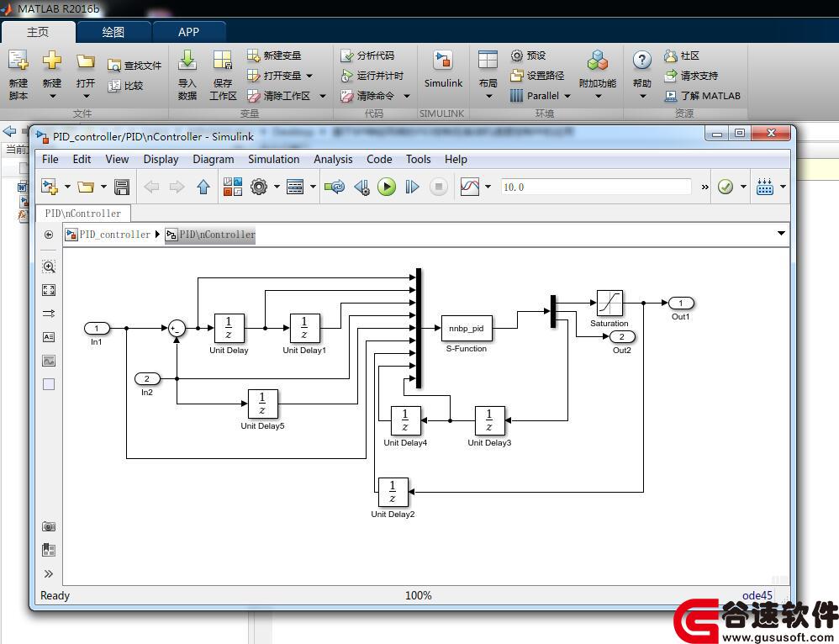Click the 100% zoom level in status bar
The width and height of the screenshot is (839, 644).
coord(418,595)
